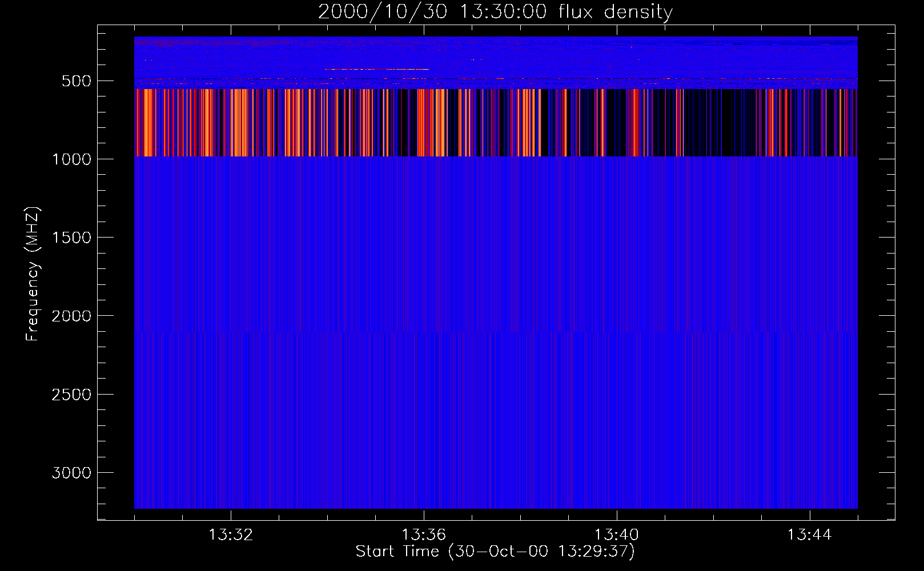
Task: Click the 13:32 time tick label
Action: (x=231, y=535)
